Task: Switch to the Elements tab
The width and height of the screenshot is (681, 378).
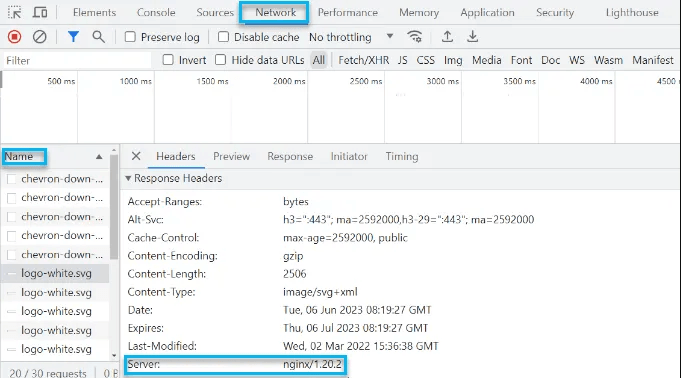Action: point(94,13)
